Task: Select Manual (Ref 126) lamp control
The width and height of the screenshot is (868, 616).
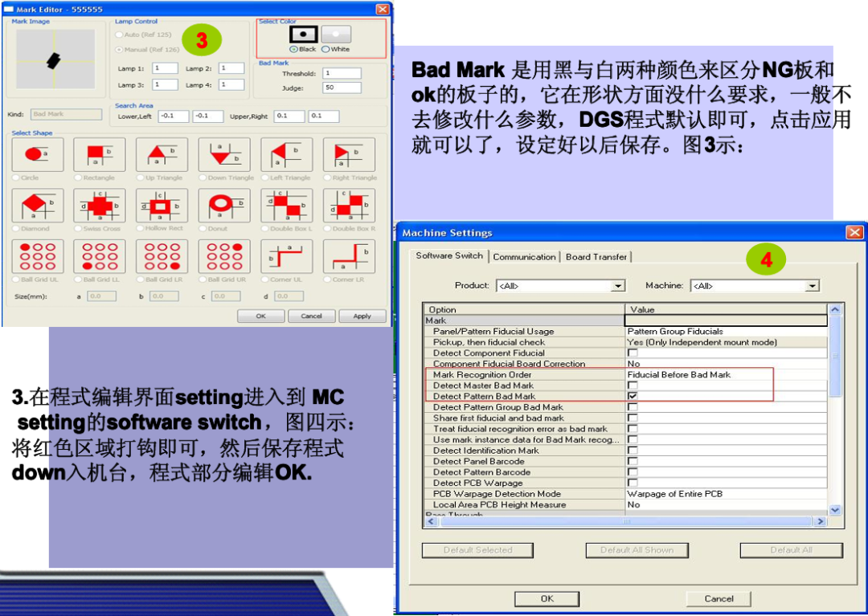Action: point(119,50)
